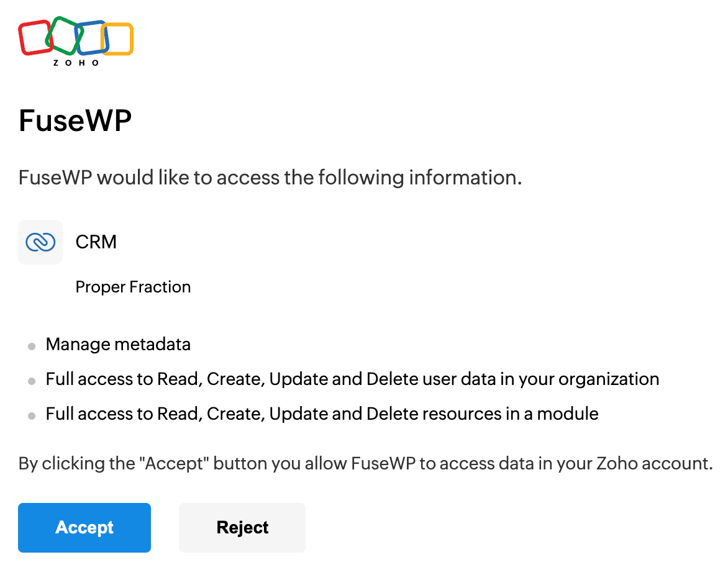Click the bullet beside Manage metadata

30,346
